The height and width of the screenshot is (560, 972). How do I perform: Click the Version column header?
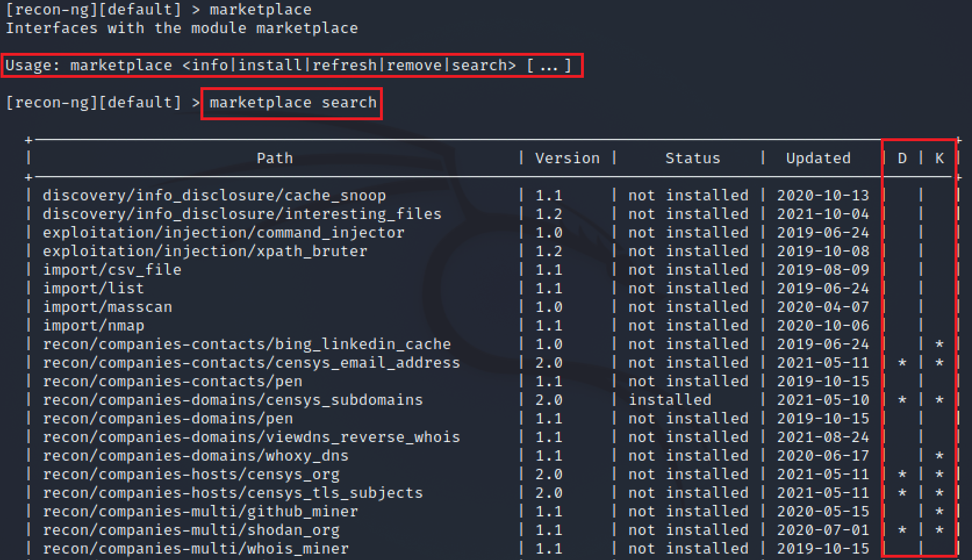tap(566, 157)
